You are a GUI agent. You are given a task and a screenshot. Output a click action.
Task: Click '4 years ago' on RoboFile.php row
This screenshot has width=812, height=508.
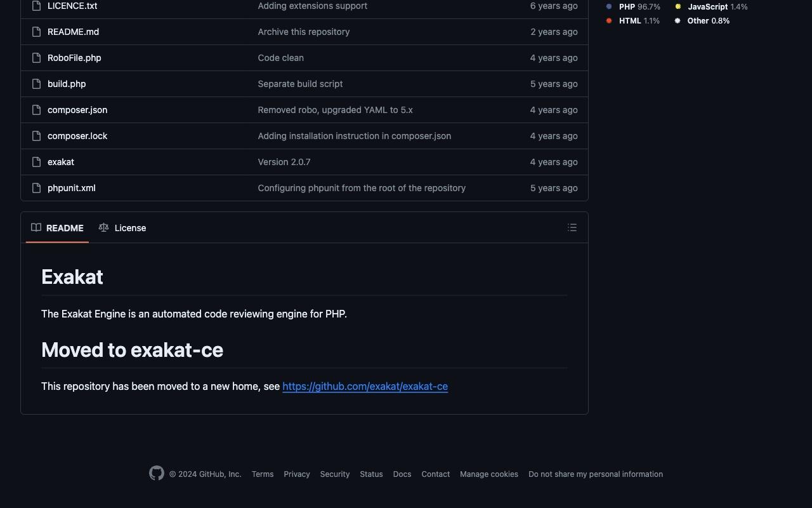[x=554, y=58]
